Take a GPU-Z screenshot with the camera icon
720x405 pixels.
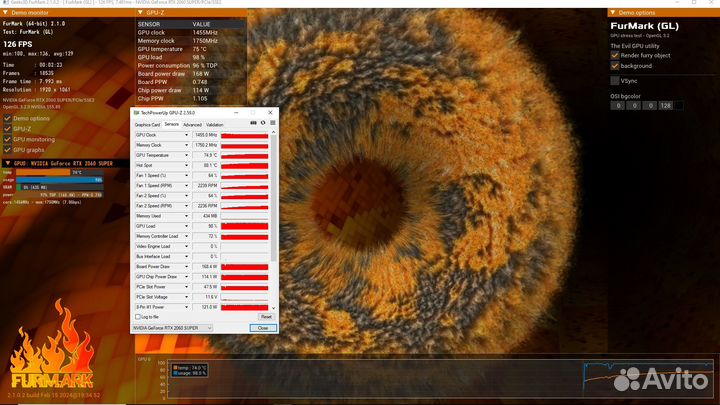click(x=253, y=123)
